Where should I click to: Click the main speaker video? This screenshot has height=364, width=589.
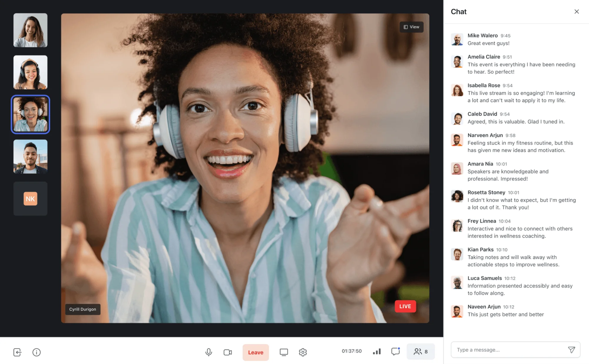coord(245,168)
